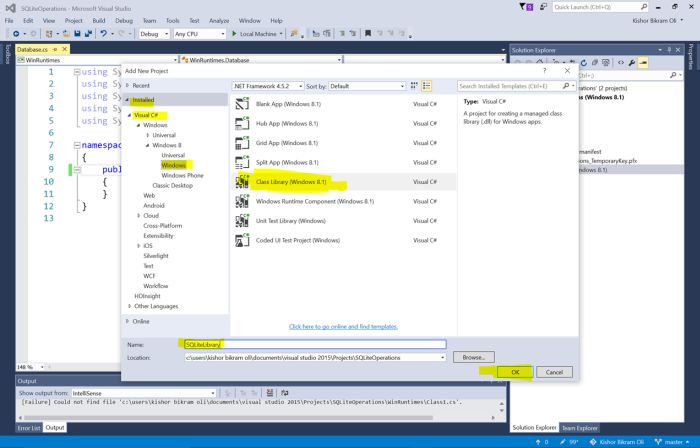Open Show output from IntelliSense dropdown
The width and height of the screenshot is (700, 448).
click(x=212, y=393)
